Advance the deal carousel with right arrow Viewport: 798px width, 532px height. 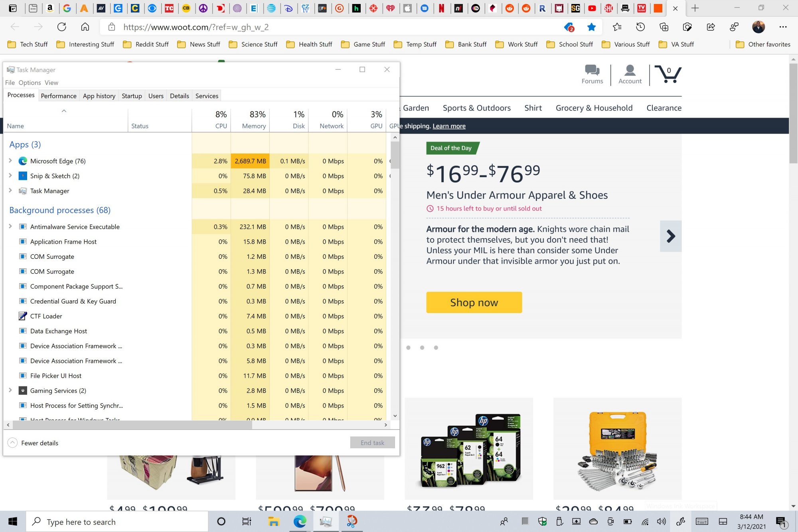pos(670,236)
